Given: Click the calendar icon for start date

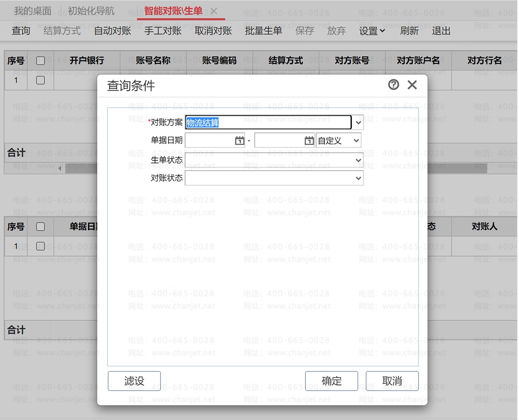Looking at the screenshot, I should (x=239, y=140).
